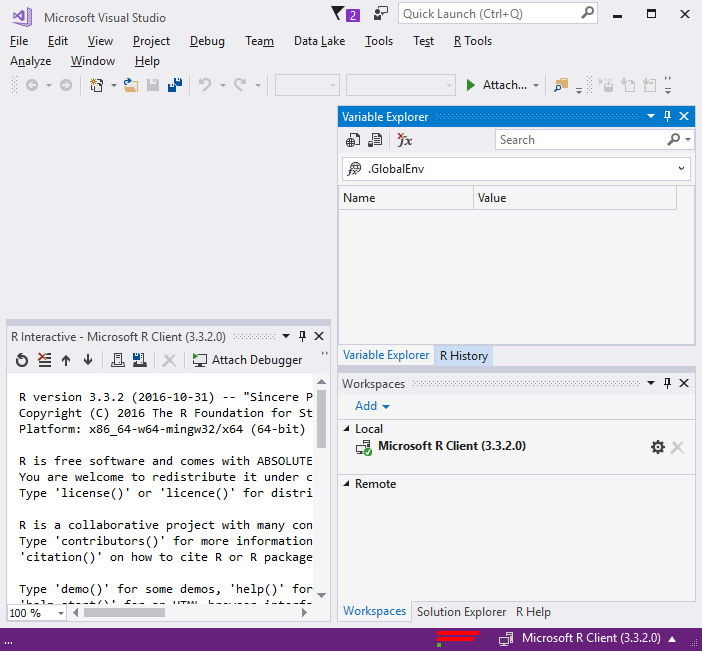This screenshot has width=702, height=651.
Task: Open Variable Explorer window position dropdown
Action: 651,116
